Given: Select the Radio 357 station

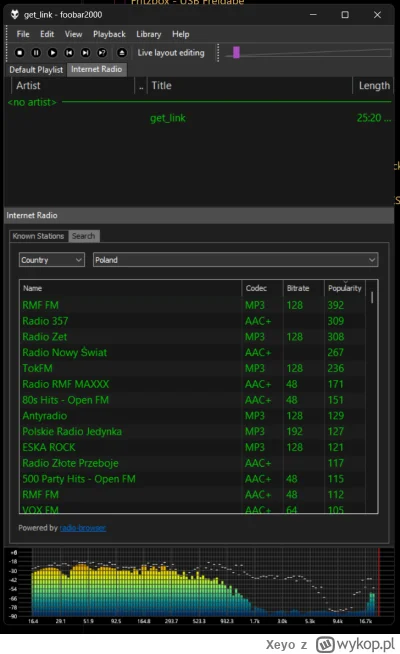Looking at the screenshot, I should 193,321.
